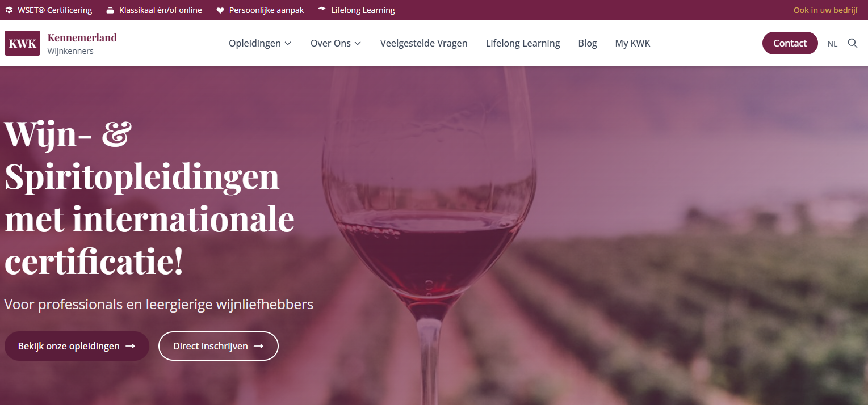Click the KWK logo badge
868x405 pixels.
tap(22, 43)
